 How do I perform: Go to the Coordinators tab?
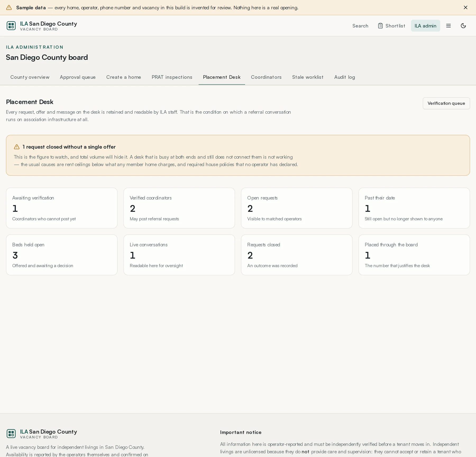266,77
